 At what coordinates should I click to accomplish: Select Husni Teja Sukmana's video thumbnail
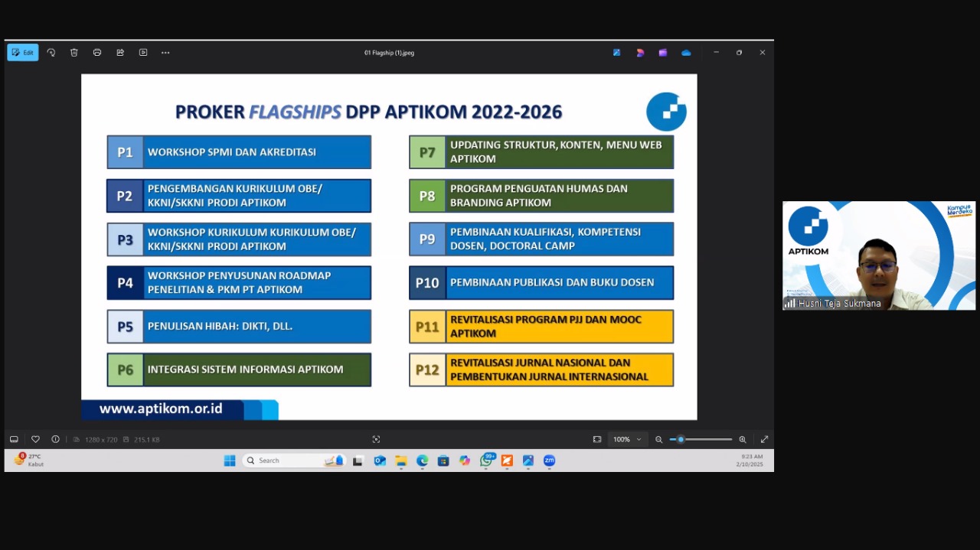click(879, 255)
